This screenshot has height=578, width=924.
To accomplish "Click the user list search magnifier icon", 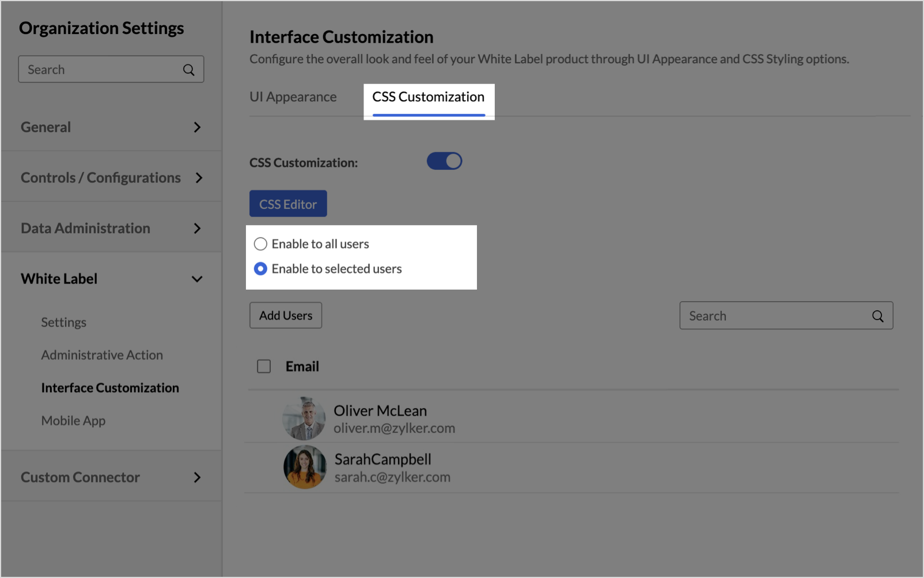I will point(877,316).
